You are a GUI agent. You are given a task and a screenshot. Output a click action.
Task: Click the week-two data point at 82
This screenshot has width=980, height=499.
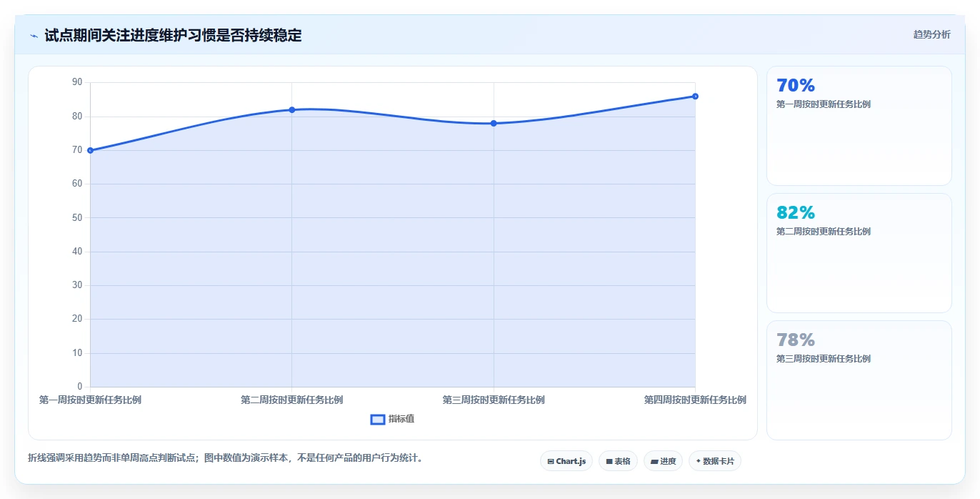tap(292, 109)
